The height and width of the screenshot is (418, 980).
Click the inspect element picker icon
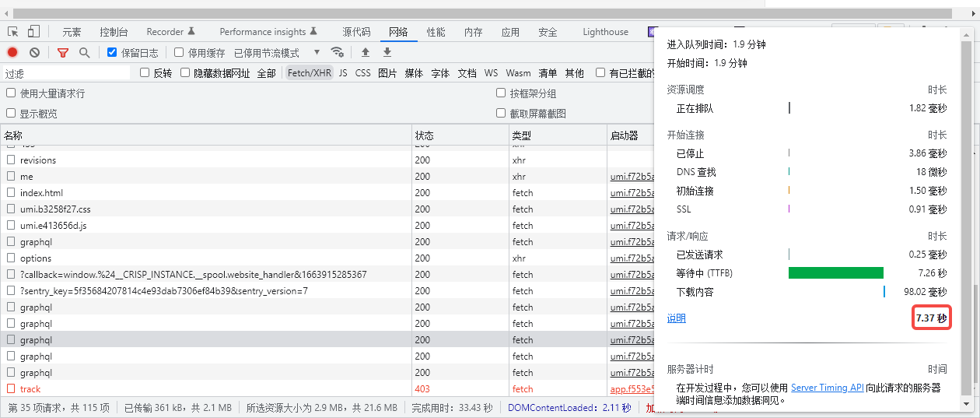(13, 32)
